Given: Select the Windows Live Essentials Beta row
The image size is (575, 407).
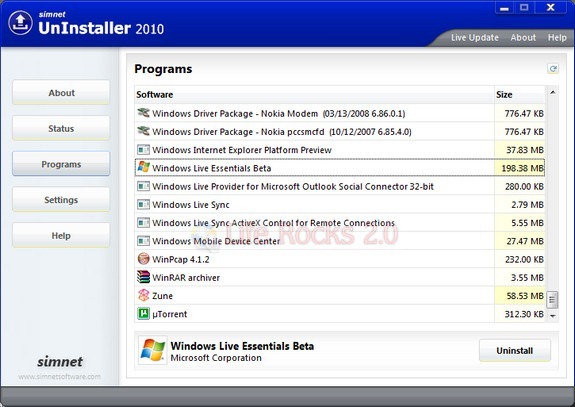Looking at the screenshot, I should pyautogui.click(x=340, y=168).
